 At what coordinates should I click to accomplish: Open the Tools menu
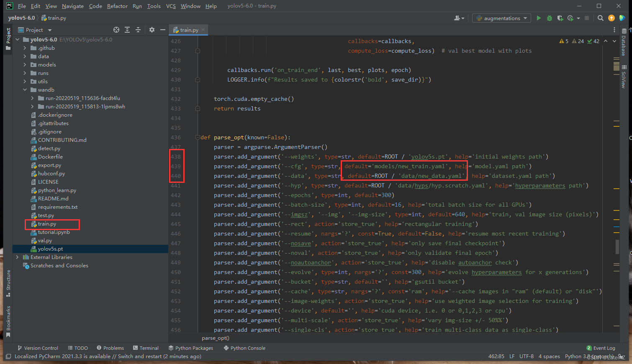coord(154,6)
